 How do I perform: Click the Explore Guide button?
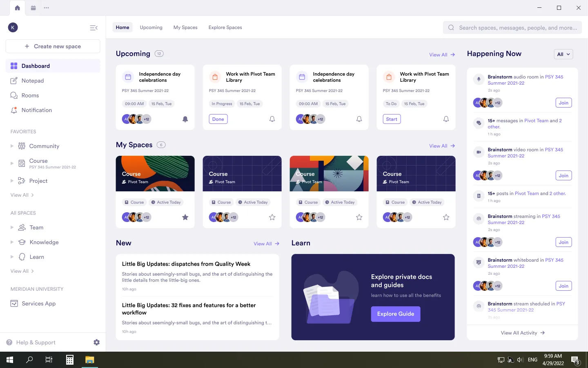coord(395,314)
